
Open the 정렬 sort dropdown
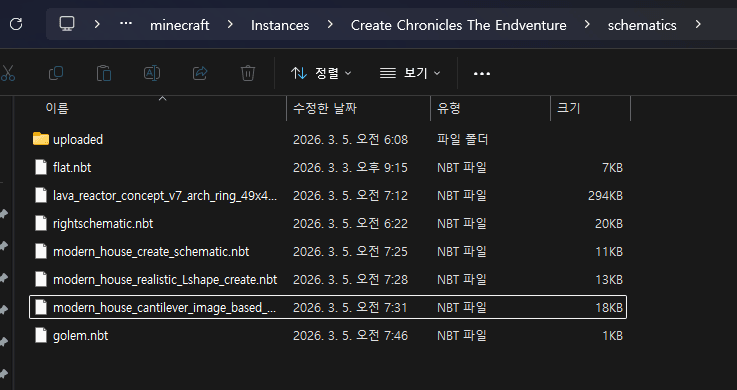click(321, 73)
